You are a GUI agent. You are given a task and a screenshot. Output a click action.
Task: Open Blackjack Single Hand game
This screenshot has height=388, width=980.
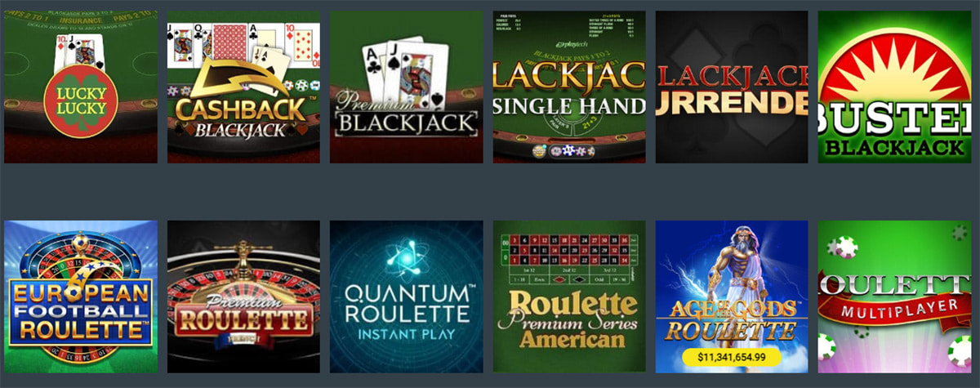pyautogui.click(x=569, y=87)
